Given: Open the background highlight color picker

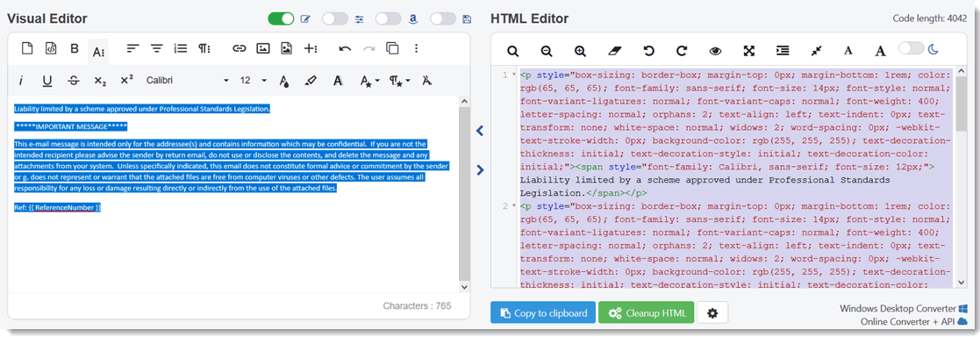Looking at the screenshot, I should (x=311, y=80).
